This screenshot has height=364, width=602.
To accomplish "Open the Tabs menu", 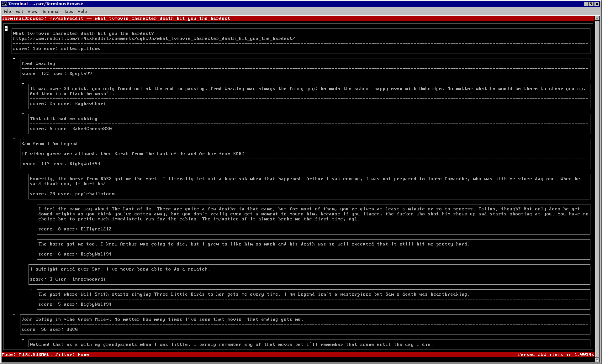I will click(x=68, y=11).
